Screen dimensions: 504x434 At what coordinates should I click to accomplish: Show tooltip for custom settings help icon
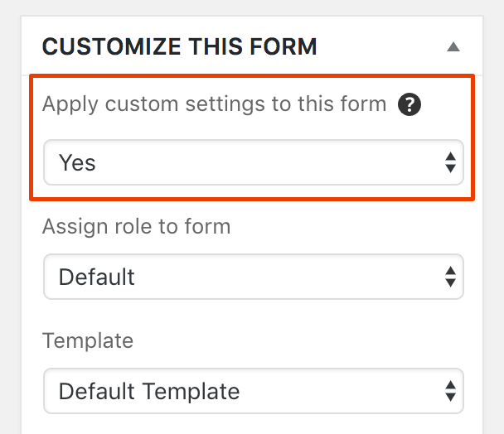pos(409,104)
